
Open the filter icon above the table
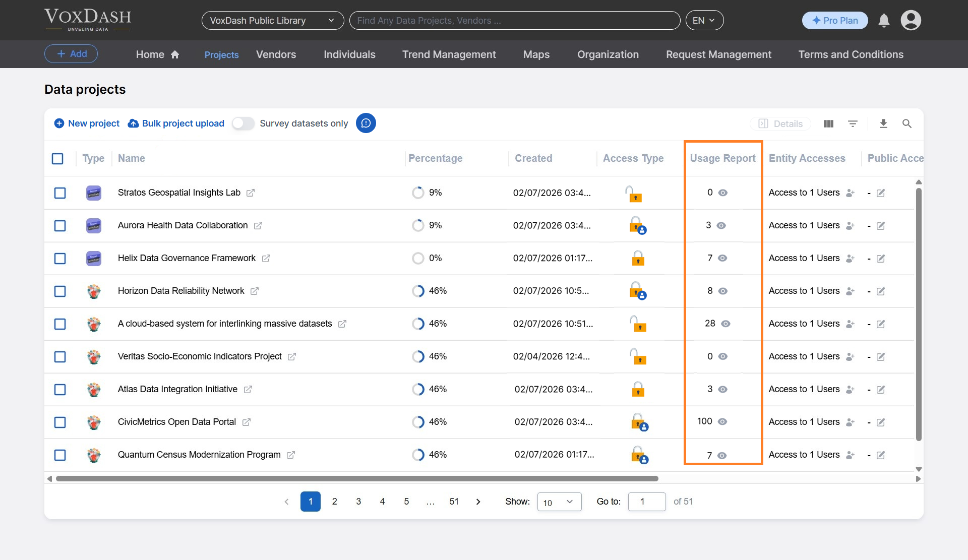pyautogui.click(x=853, y=123)
